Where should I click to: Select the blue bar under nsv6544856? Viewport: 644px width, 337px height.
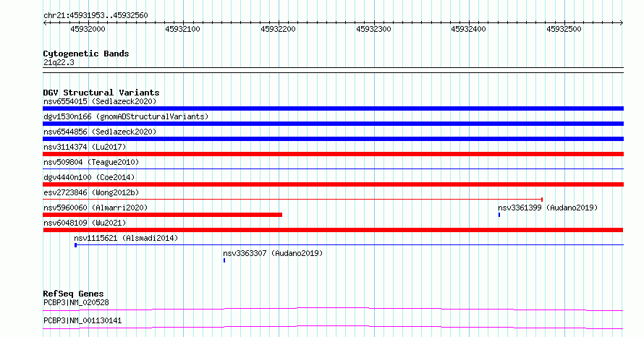(333, 139)
